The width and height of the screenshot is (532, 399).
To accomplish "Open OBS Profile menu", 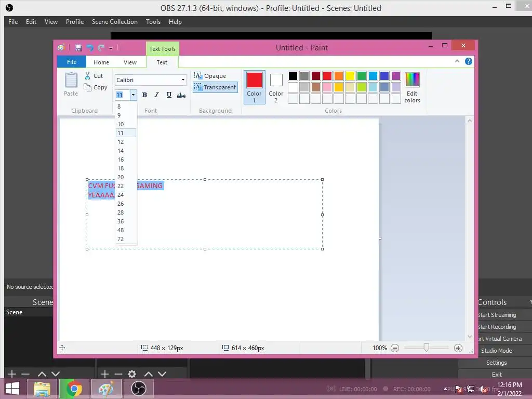I will [x=75, y=22].
